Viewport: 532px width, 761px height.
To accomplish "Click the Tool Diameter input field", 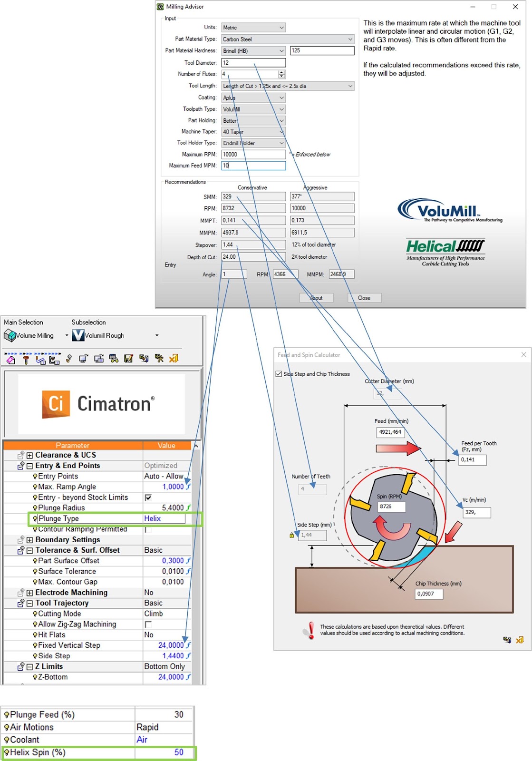I will pyautogui.click(x=253, y=62).
